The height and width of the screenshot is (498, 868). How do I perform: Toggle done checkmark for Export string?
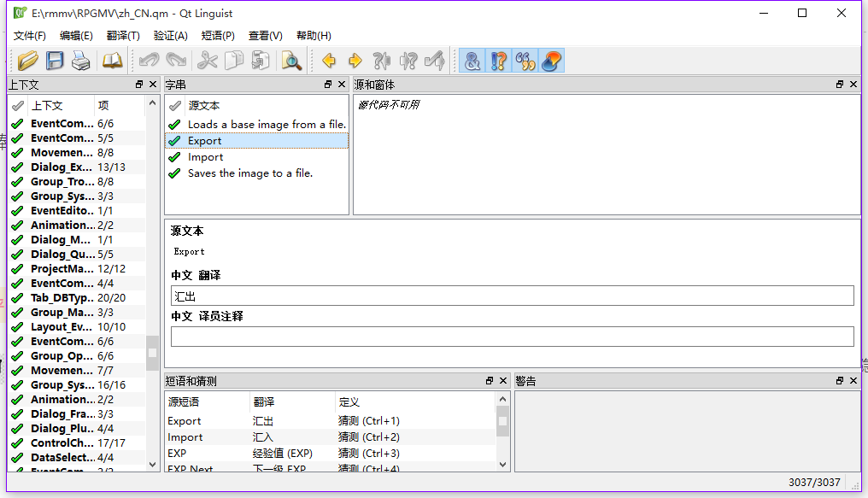[175, 141]
